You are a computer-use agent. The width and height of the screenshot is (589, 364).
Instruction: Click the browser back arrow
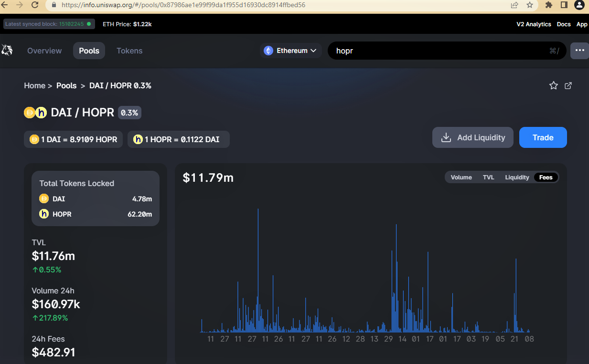tap(5, 5)
